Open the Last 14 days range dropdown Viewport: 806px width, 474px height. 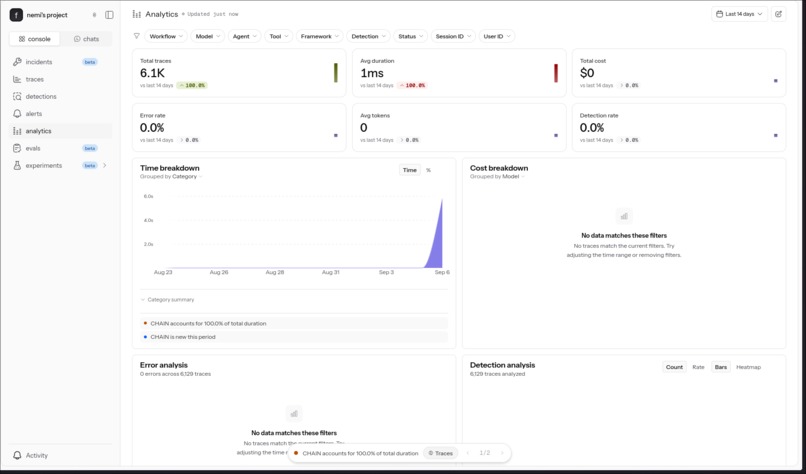pyautogui.click(x=739, y=14)
